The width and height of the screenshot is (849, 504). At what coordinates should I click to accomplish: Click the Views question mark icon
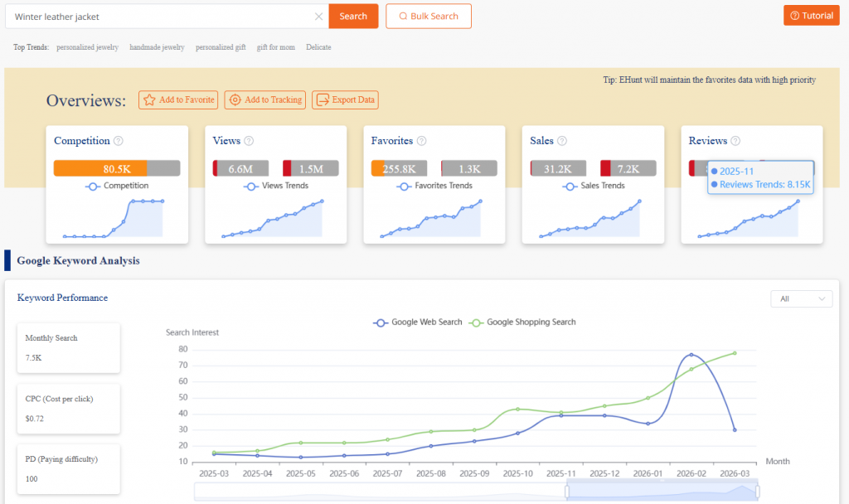click(249, 141)
